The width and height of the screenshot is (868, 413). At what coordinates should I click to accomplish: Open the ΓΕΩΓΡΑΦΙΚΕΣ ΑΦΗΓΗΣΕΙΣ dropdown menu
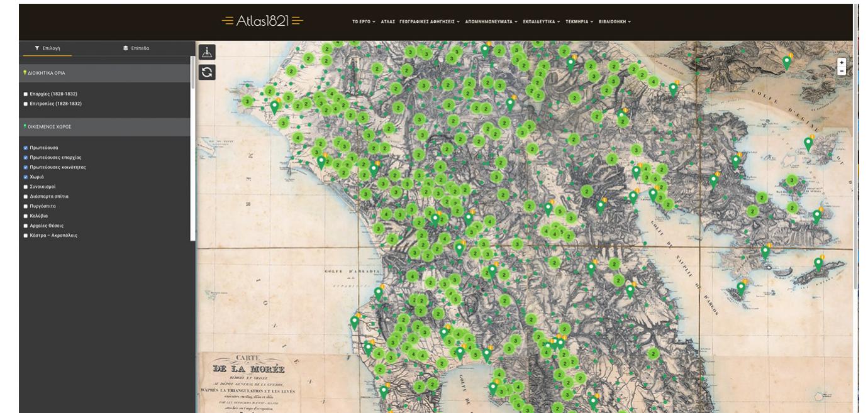click(x=430, y=21)
